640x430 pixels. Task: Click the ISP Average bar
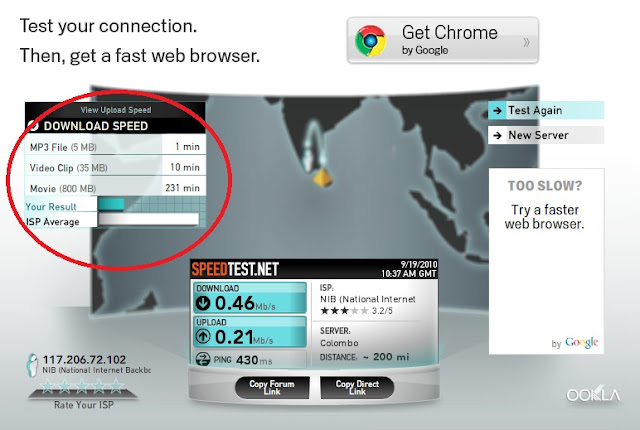pyautogui.click(x=149, y=219)
